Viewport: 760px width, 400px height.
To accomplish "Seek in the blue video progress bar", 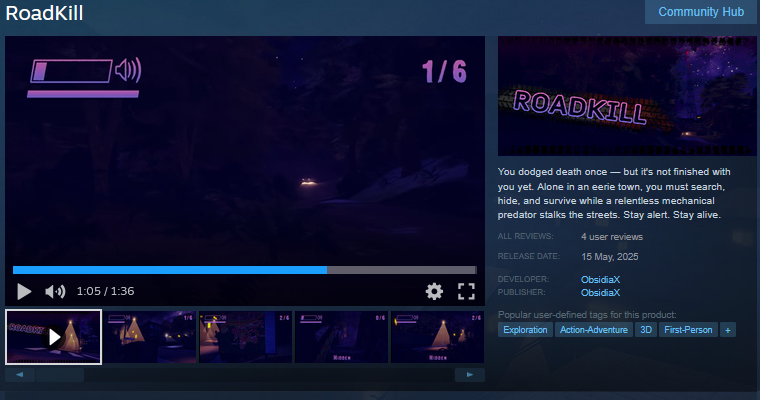I will click(x=244, y=270).
